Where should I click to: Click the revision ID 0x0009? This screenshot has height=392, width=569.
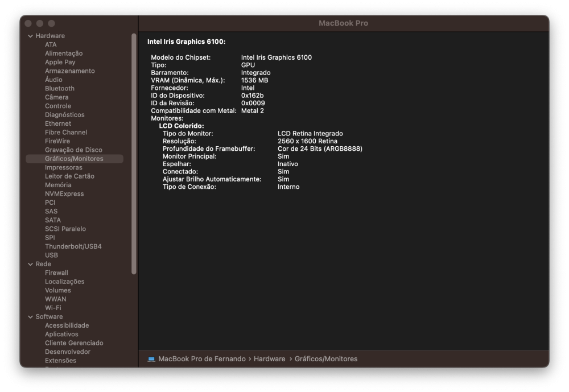pyautogui.click(x=253, y=103)
